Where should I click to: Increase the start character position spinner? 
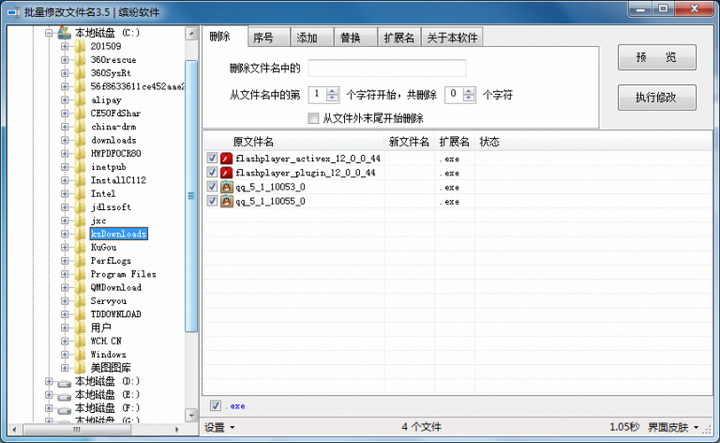coord(332,91)
